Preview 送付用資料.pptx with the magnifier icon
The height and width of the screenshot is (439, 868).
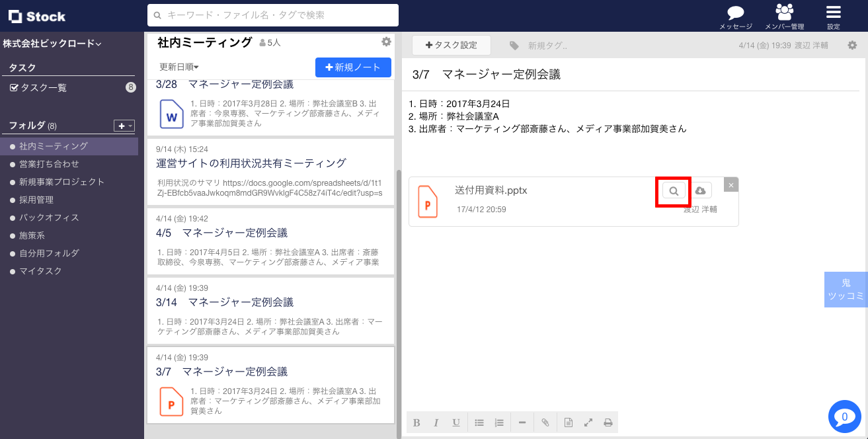pos(673,190)
